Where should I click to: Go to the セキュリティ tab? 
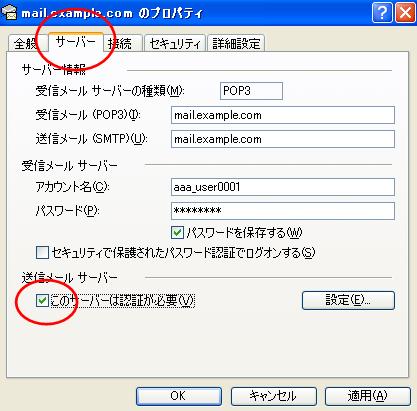click(x=175, y=44)
